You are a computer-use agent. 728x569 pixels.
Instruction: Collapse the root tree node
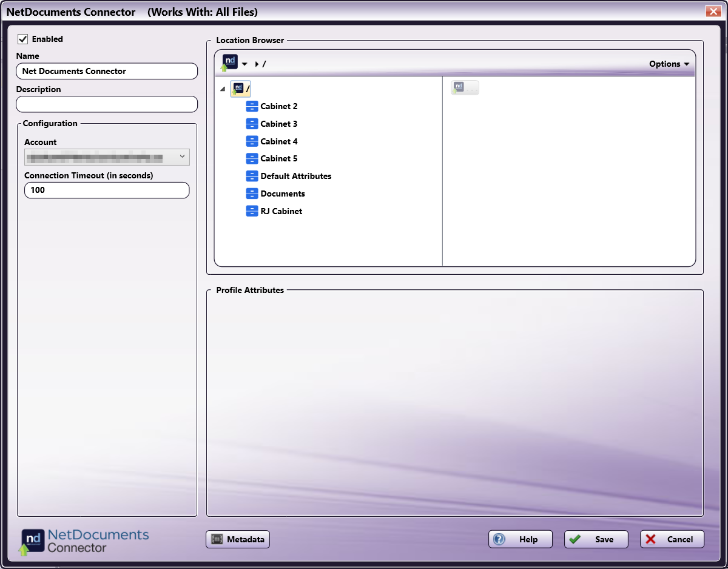point(223,90)
